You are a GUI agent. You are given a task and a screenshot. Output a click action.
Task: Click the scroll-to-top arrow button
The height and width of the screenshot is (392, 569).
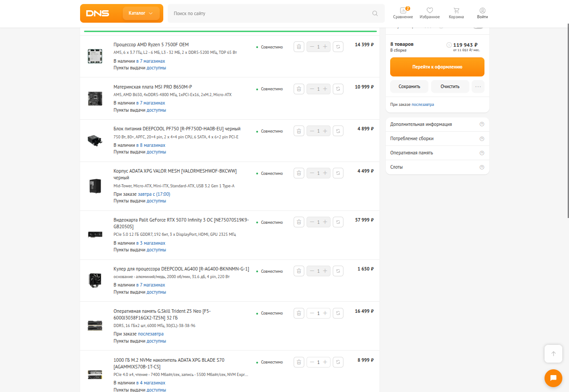click(x=553, y=354)
